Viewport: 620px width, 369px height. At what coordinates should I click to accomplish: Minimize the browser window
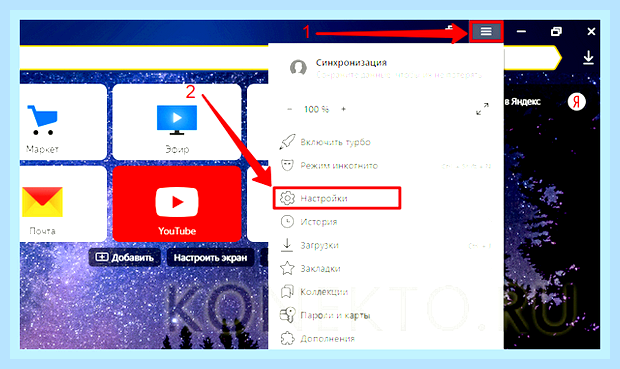point(521,31)
